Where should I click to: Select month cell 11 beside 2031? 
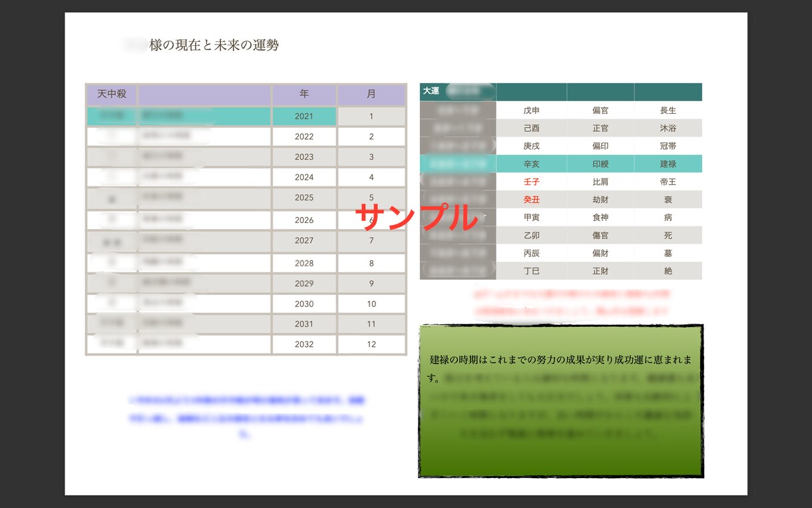(x=371, y=324)
